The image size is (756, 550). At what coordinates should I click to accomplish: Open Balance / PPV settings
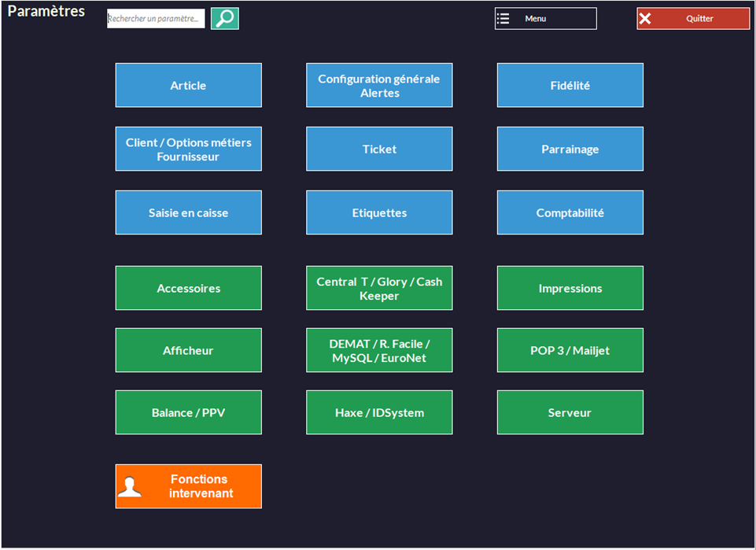tap(188, 413)
